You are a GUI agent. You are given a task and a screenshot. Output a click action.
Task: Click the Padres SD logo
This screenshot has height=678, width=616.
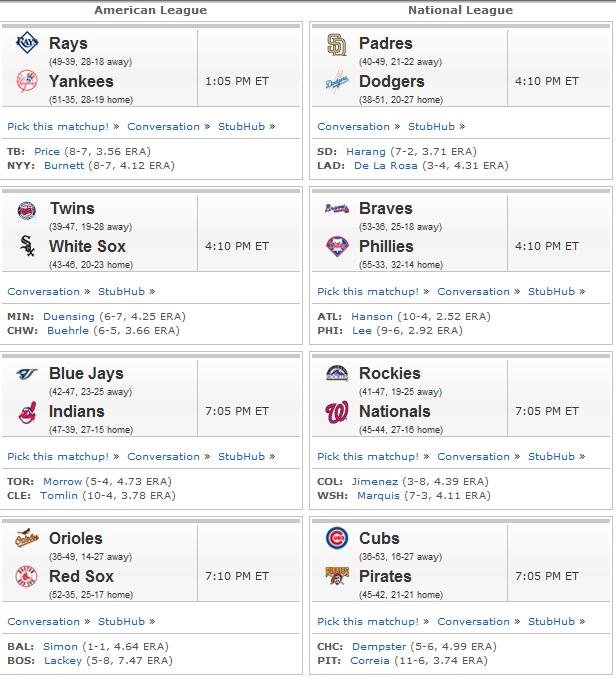pos(337,45)
